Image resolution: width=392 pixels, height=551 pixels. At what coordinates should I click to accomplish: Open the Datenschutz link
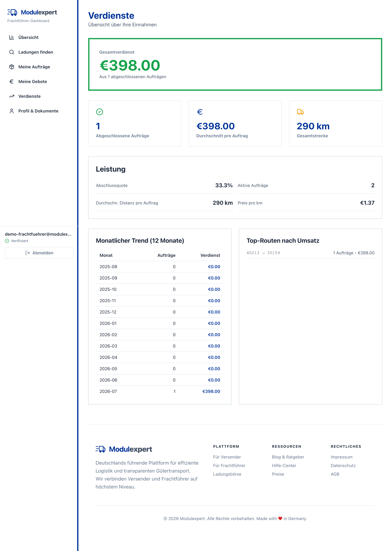point(343,465)
